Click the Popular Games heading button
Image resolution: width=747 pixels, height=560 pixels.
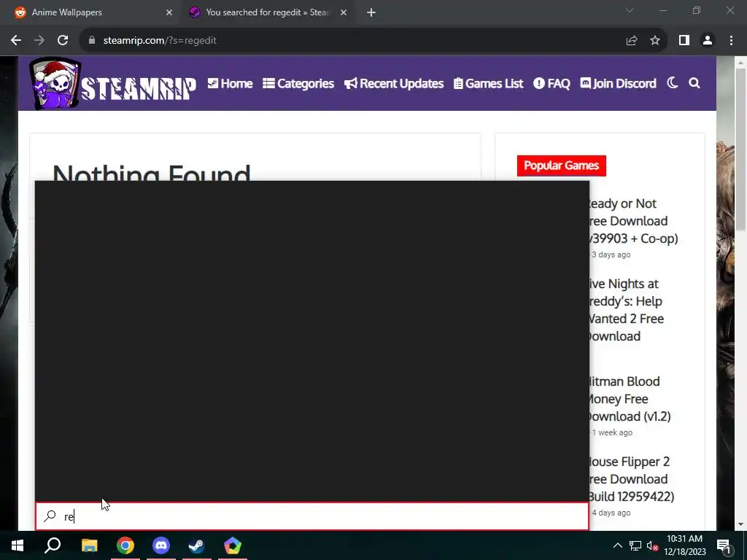(562, 166)
